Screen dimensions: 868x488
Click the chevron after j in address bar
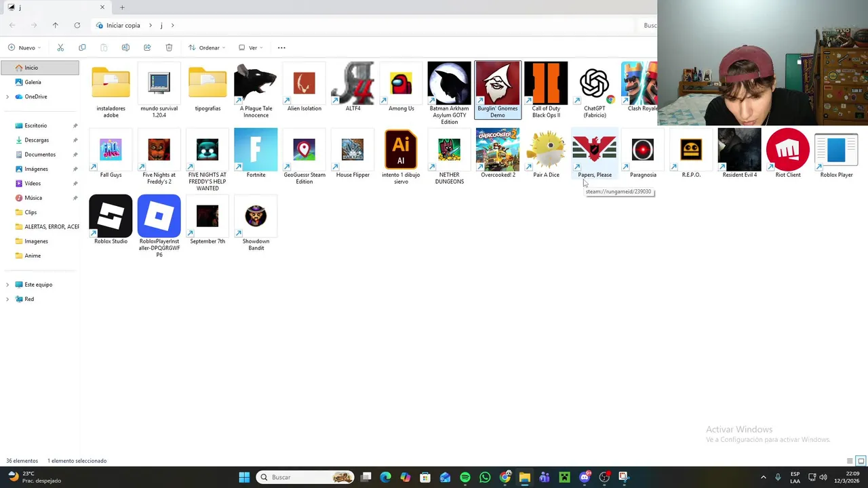pos(173,25)
